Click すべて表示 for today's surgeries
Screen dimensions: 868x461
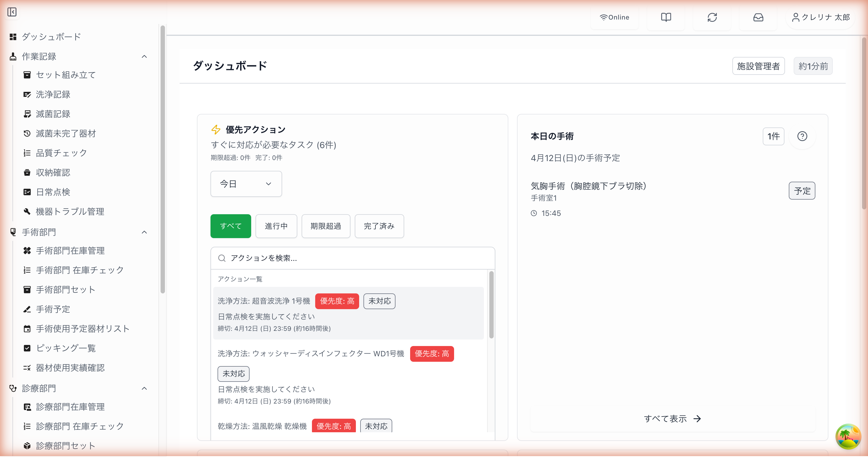click(x=672, y=418)
